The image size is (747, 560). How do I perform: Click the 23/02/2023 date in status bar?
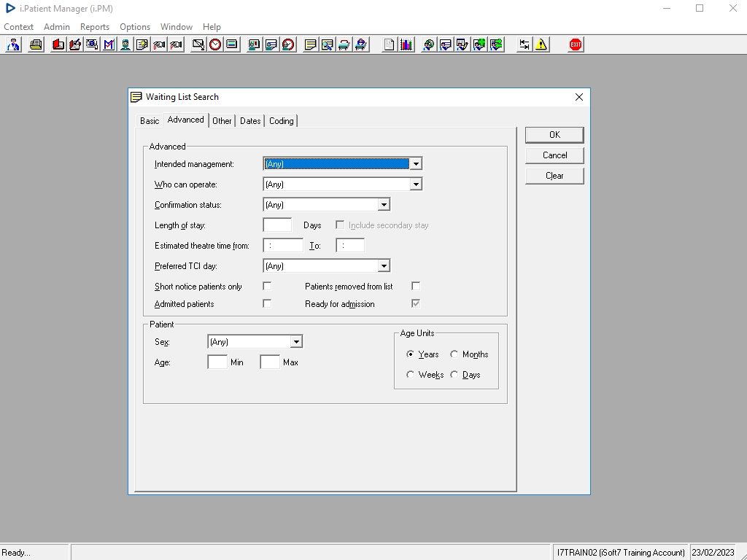(x=713, y=553)
